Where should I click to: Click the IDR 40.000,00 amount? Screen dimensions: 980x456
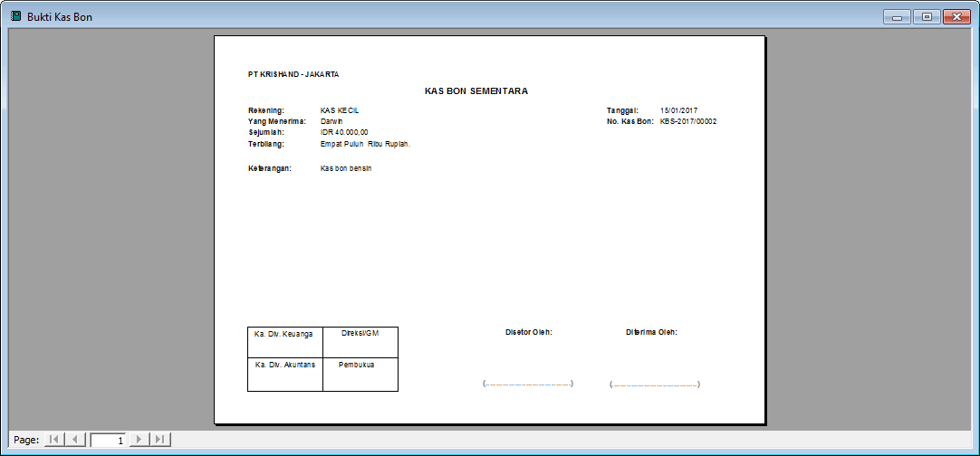pos(344,132)
